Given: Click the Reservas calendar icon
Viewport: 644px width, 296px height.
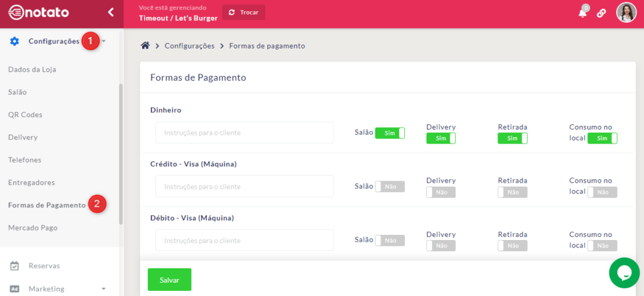Looking at the screenshot, I should tap(14, 266).
